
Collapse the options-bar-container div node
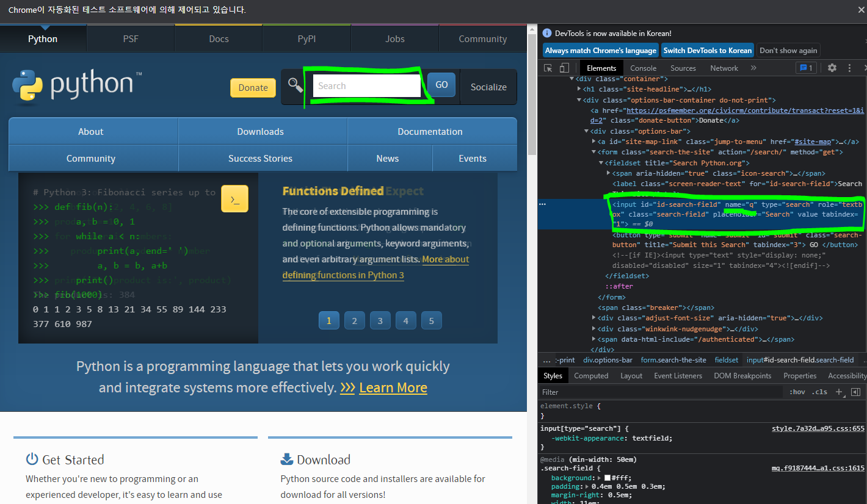(x=579, y=100)
